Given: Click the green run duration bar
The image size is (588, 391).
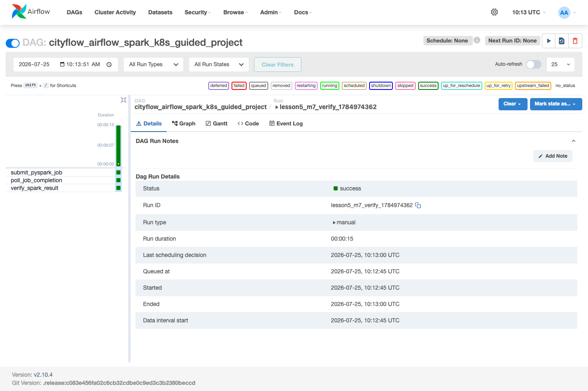Looking at the screenshot, I should [x=118, y=145].
